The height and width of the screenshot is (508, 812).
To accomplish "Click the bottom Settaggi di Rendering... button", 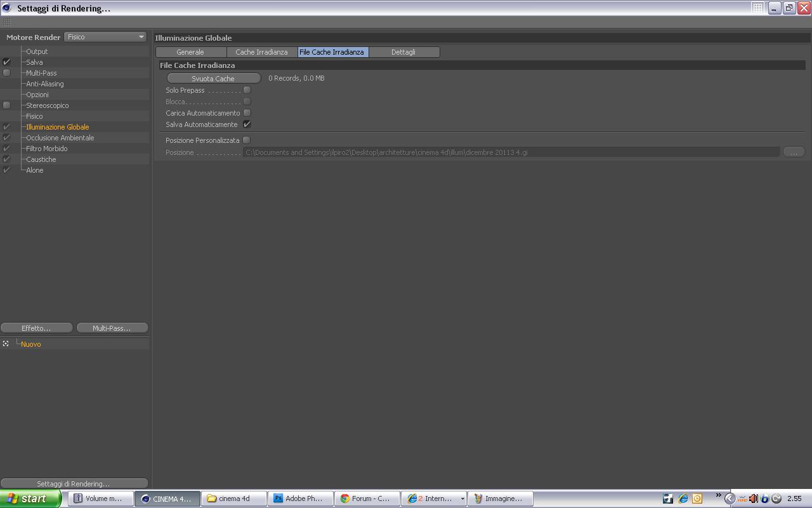I will tap(74, 484).
